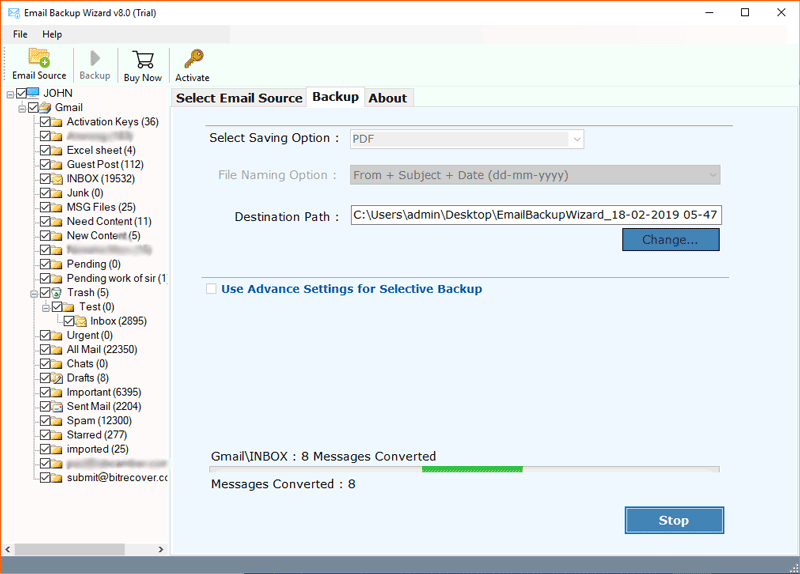The image size is (800, 574).
Task: Click the Test (0) folder icon
Action: [x=68, y=307]
